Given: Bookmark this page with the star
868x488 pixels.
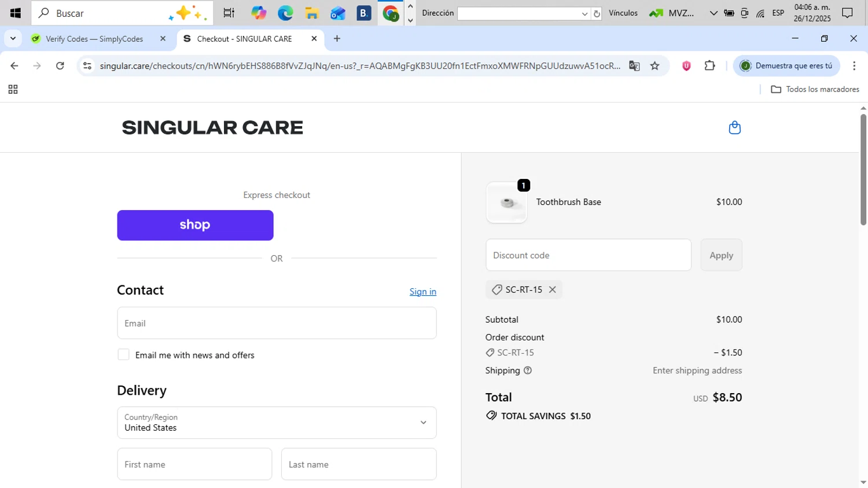Looking at the screenshot, I should point(654,66).
